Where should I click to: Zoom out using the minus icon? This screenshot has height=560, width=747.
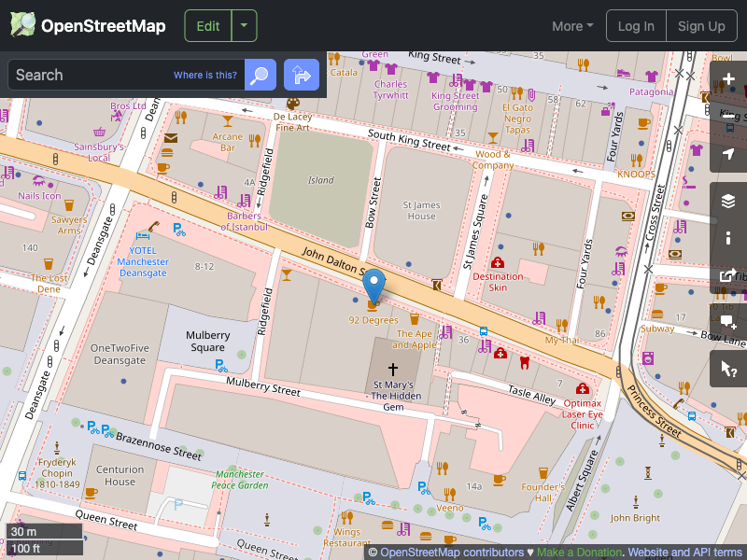(727, 118)
